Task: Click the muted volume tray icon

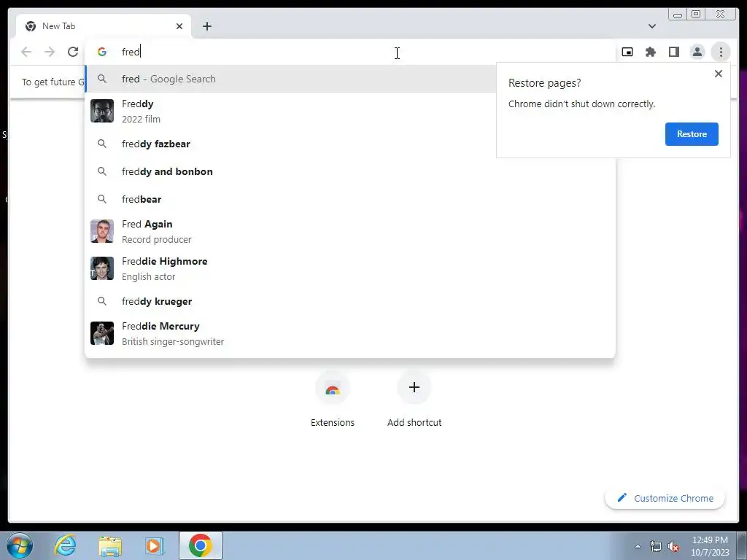Action: (673, 547)
